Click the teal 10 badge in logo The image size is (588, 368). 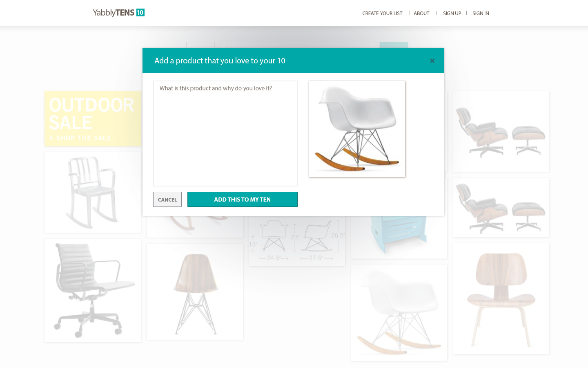coord(140,13)
